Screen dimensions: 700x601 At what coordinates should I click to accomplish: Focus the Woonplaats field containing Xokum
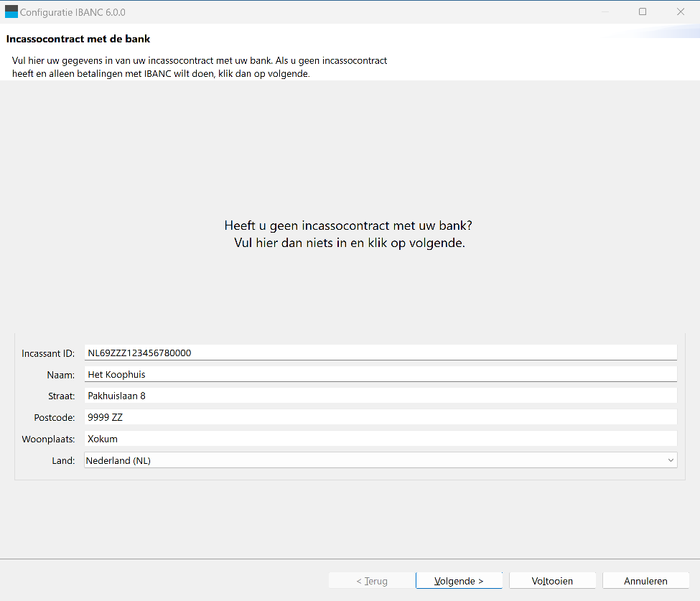click(x=381, y=439)
